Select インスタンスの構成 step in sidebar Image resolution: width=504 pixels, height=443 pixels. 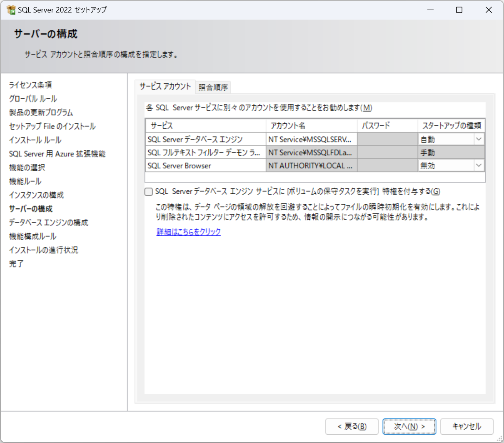pyautogui.click(x=36, y=195)
